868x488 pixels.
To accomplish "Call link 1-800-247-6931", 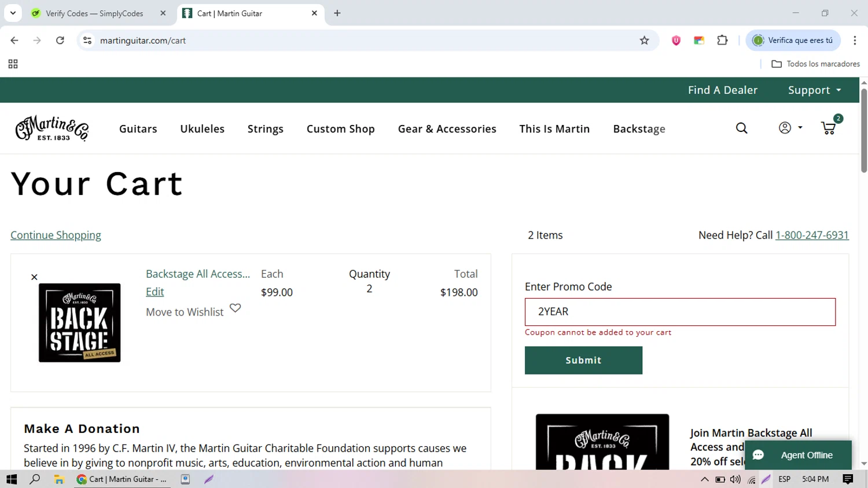I will pyautogui.click(x=812, y=235).
